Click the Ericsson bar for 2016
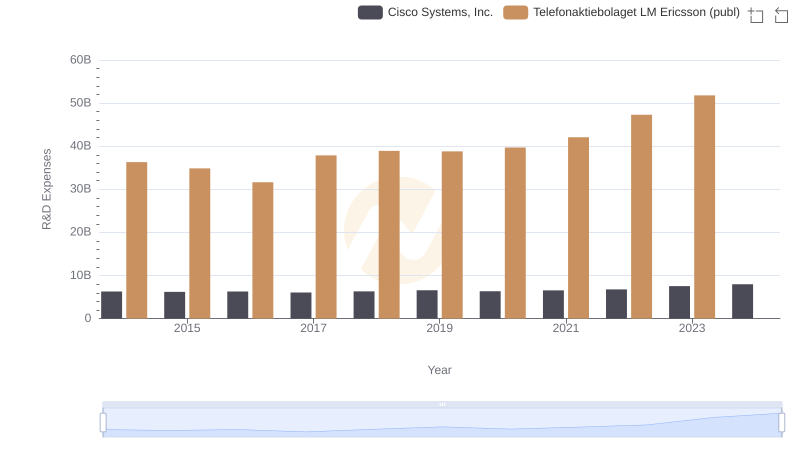800x461 pixels. (x=263, y=250)
